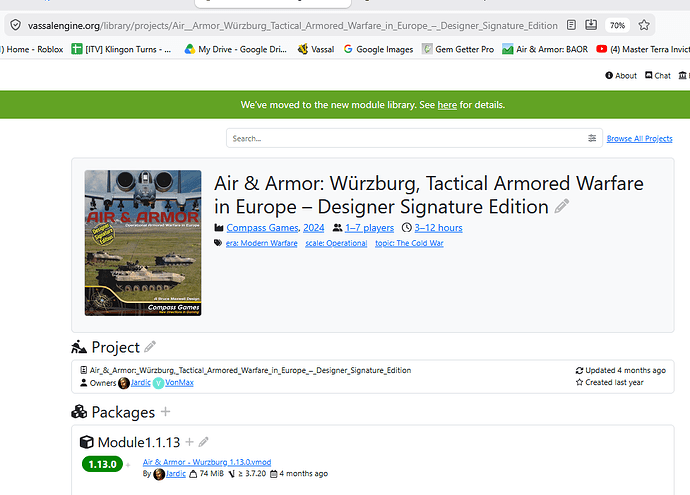This screenshot has height=495, width=690.
Task: Open owner Jardic profile link
Action: (x=141, y=383)
